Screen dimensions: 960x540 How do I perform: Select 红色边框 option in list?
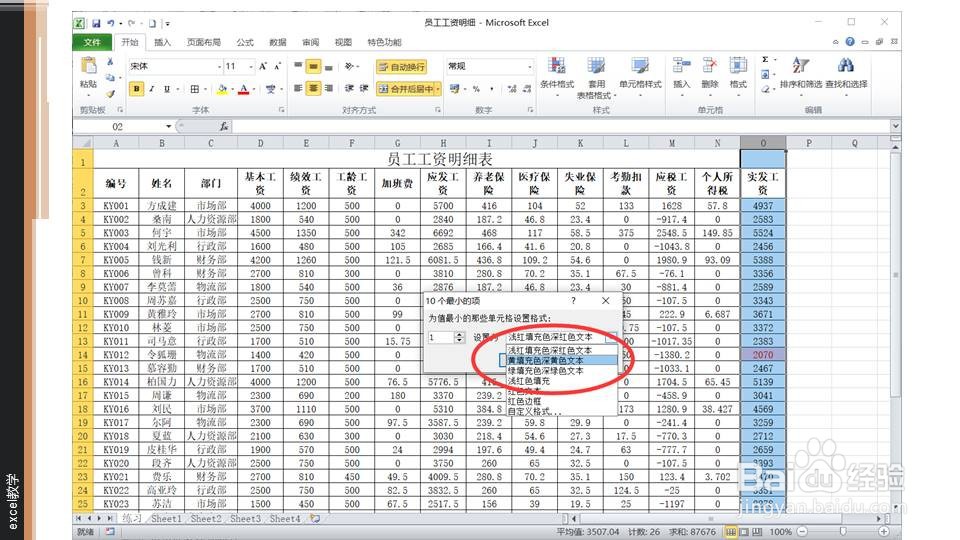561,401
